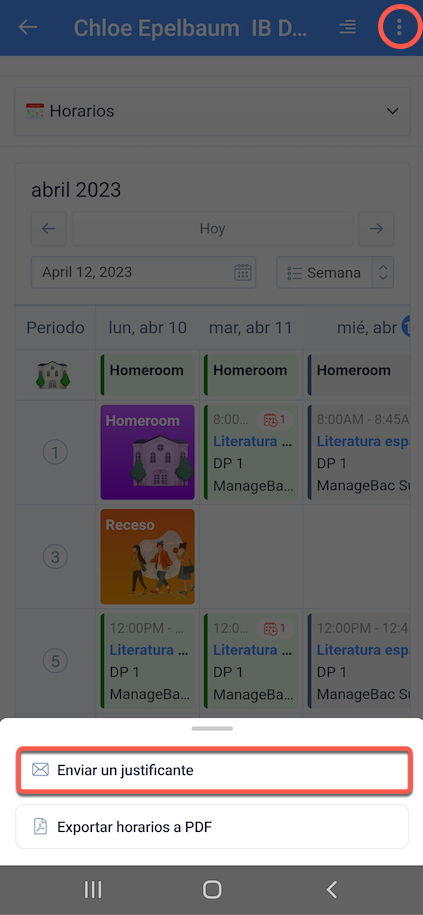The height and width of the screenshot is (915, 423).
Task: Go to previous week arrow
Action: (49, 229)
